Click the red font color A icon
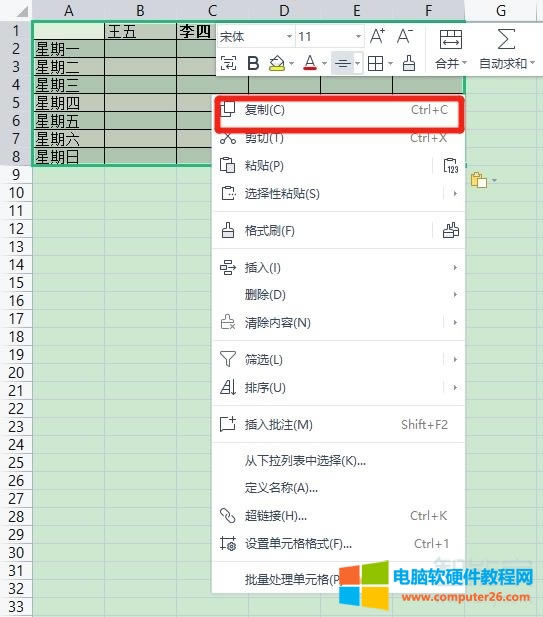Screen dimensions: 543x617 click(310, 63)
